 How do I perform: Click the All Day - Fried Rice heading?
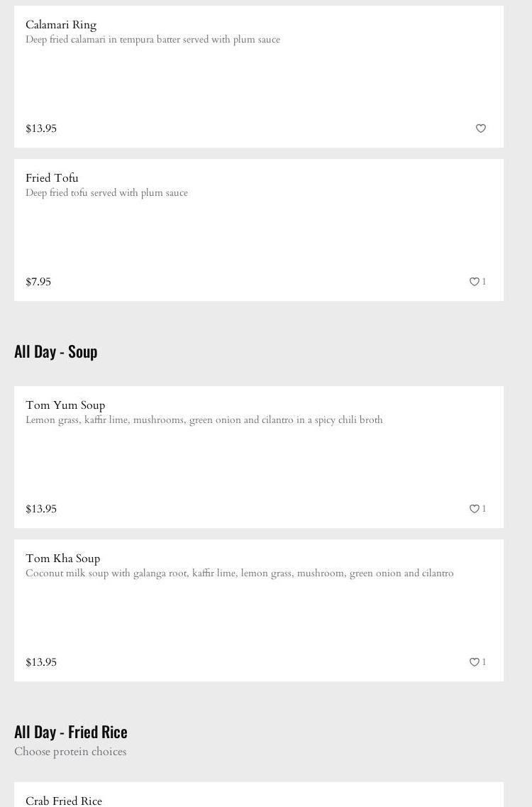(71, 732)
